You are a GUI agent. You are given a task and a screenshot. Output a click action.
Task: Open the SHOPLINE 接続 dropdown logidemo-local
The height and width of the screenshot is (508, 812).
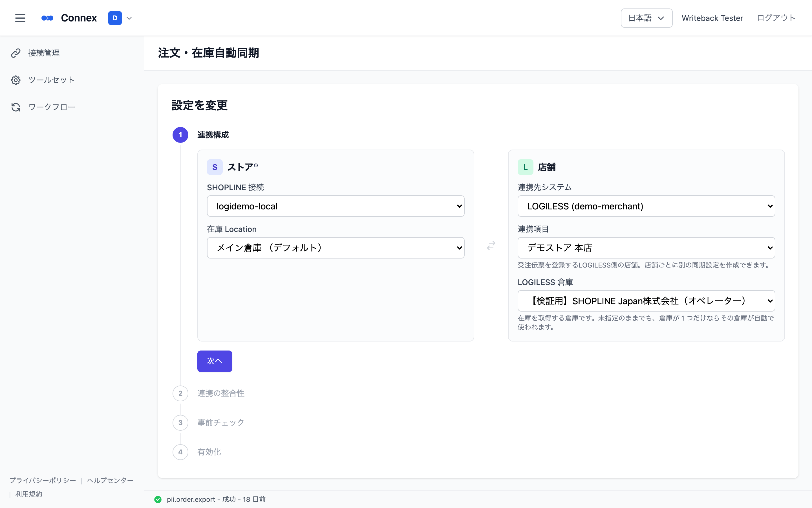[x=336, y=206]
